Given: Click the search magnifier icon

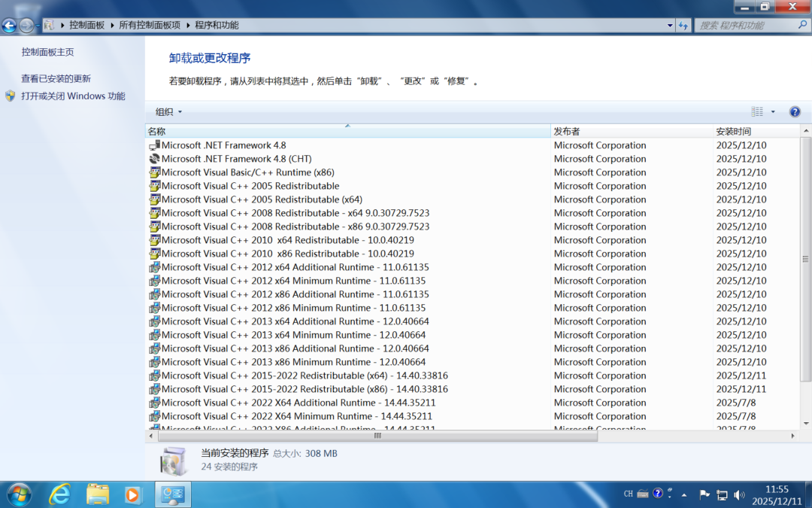Looking at the screenshot, I should click(x=803, y=25).
